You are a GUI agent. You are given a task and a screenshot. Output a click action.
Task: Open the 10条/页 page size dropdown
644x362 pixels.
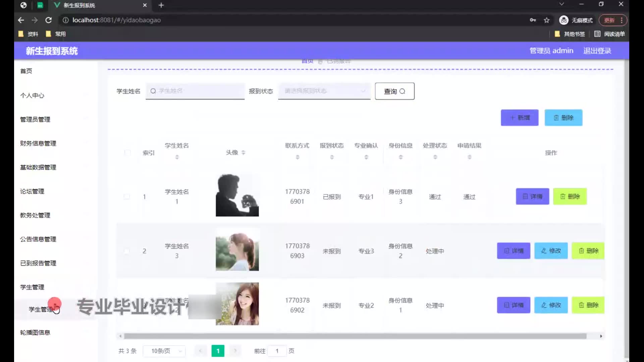164,351
